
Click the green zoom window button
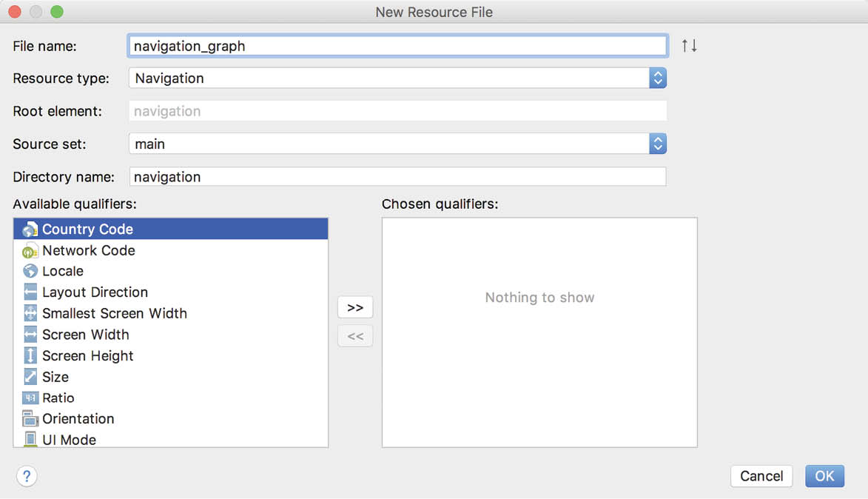point(57,12)
